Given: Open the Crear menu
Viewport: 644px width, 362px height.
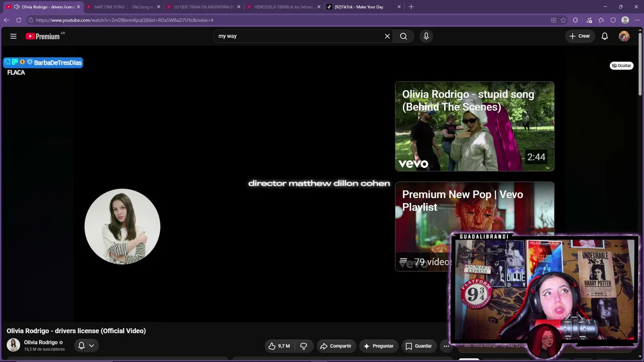Looking at the screenshot, I should pyautogui.click(x=580, y=36).
